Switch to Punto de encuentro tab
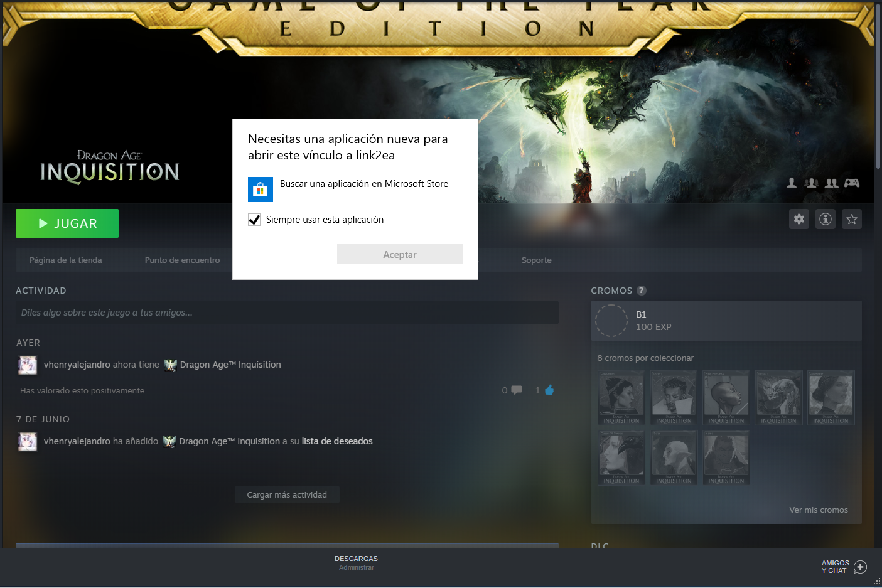Screen dimensions: 882x588 [x=182, y=260]
